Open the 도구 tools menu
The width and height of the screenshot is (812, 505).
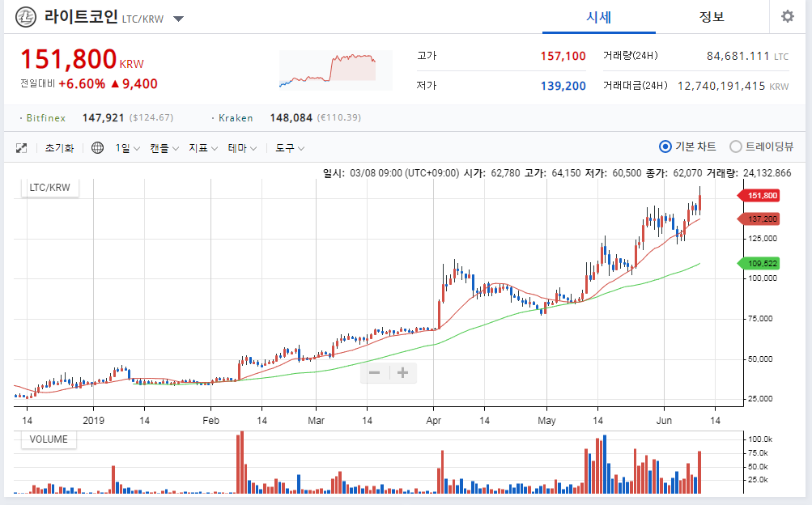coord(290,148)
